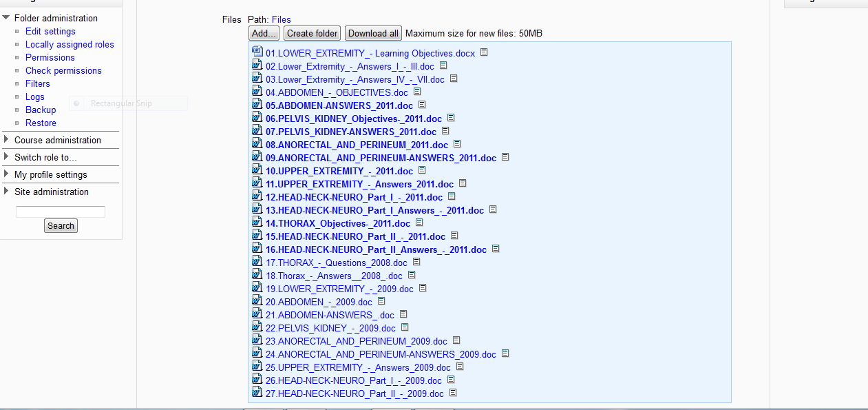This screenshot has height=410, width=868.
Task: Click the Create folder button
Action: pos(313,33)
